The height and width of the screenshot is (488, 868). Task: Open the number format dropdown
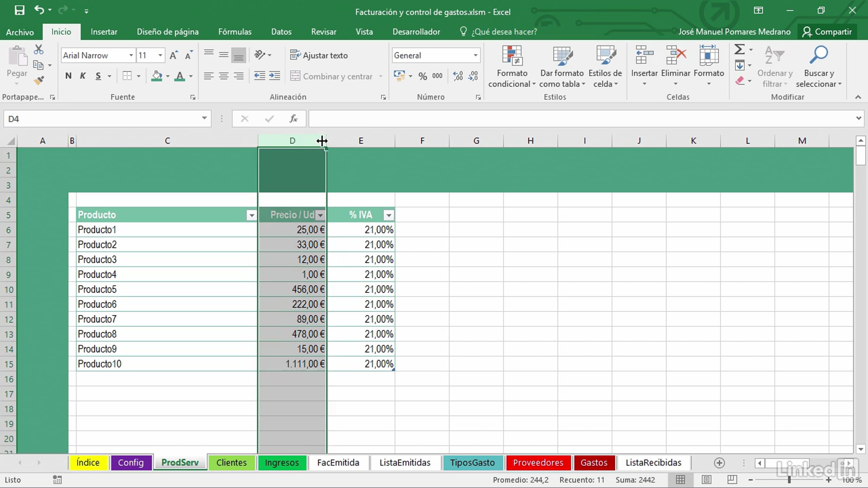[476, 55]
